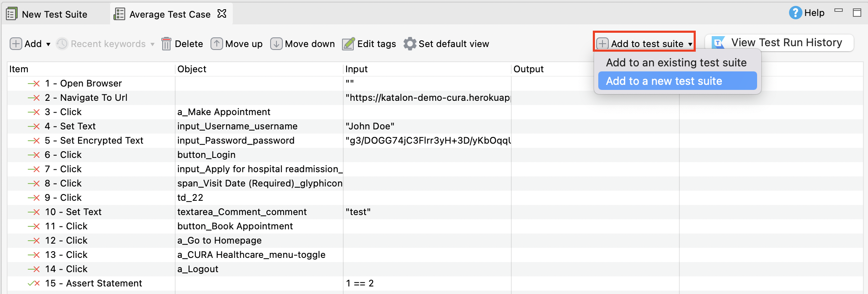868x294 pixels.
Task: Click the Set default view gear icon
Action: (410, 44)
